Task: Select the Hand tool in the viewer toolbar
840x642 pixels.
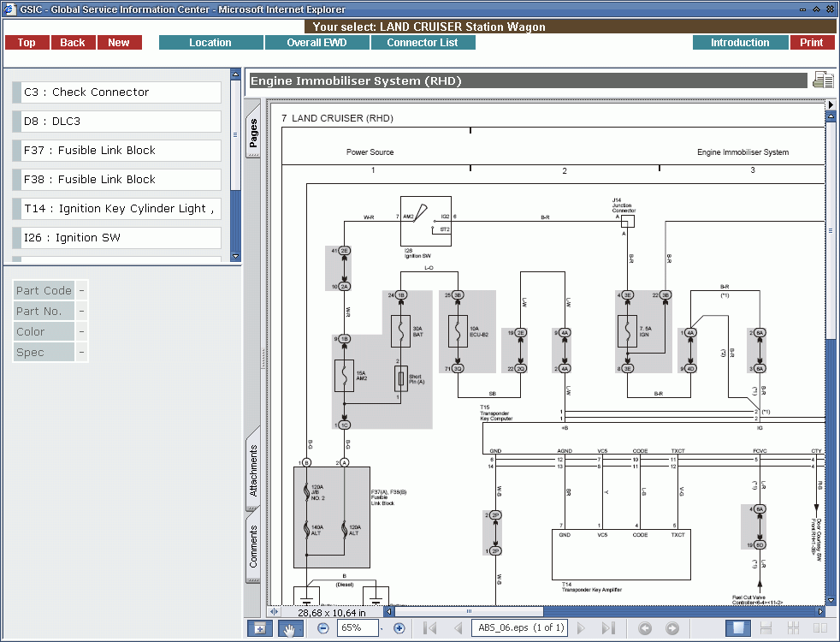Action: [290, 628]
